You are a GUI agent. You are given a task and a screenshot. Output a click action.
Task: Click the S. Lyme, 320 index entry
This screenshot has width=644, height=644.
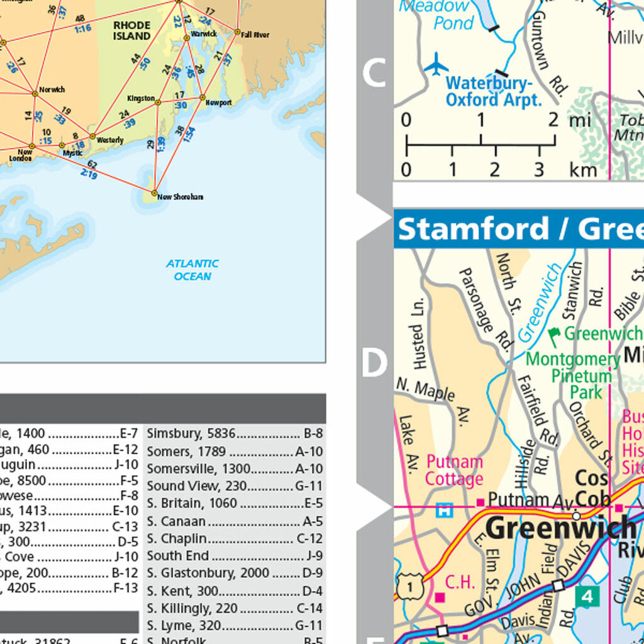coord(235,626)
